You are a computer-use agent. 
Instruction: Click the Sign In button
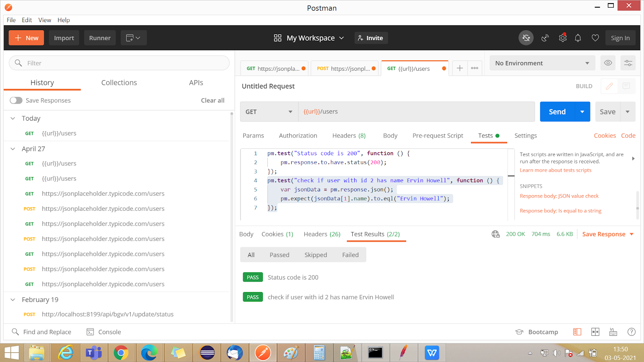(620, 38)
